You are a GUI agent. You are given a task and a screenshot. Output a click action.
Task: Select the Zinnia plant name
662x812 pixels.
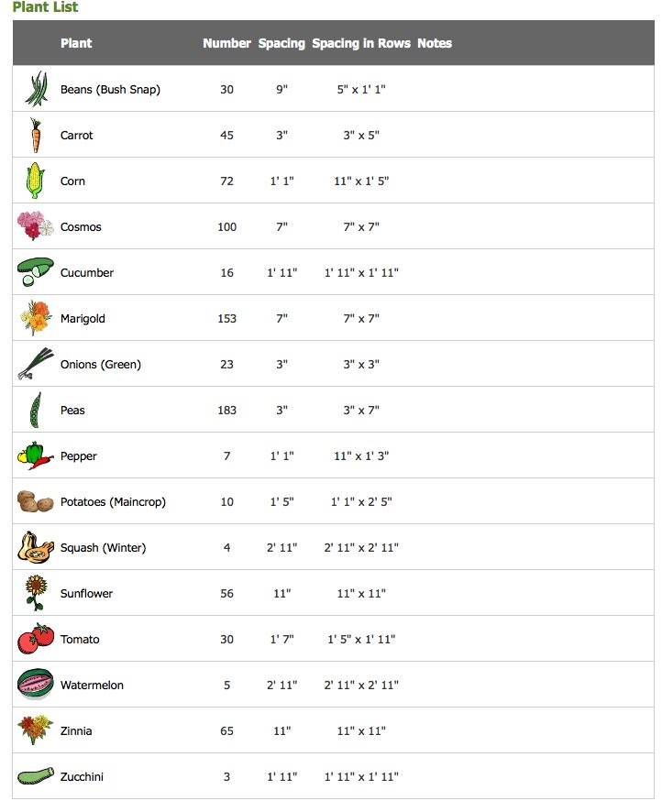[x=76, y=730]
